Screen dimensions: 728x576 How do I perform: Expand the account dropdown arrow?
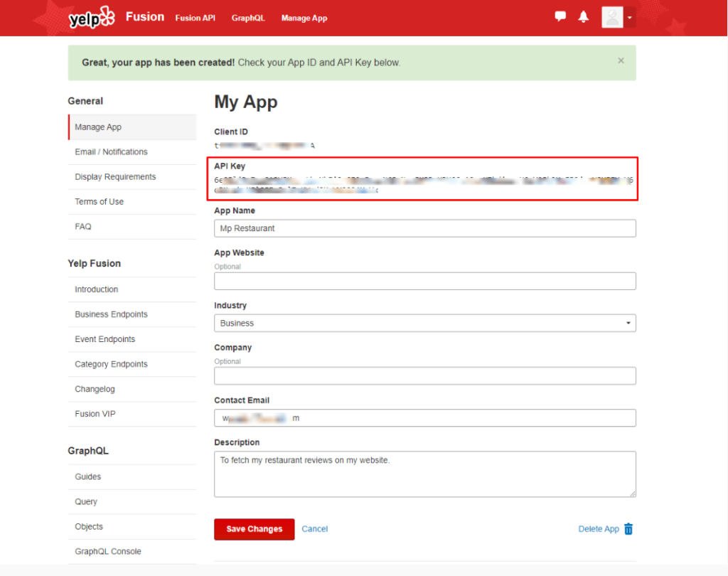[630, 18]
